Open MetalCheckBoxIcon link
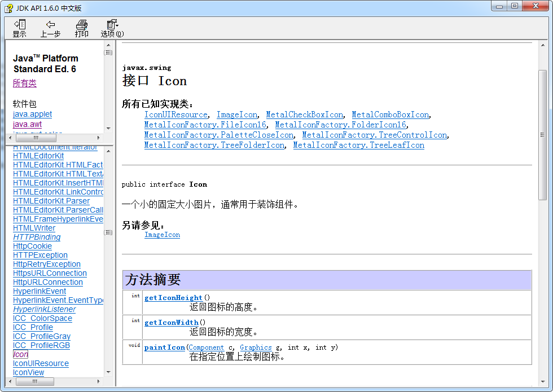553x392 pixels. (x=305, y=114)
